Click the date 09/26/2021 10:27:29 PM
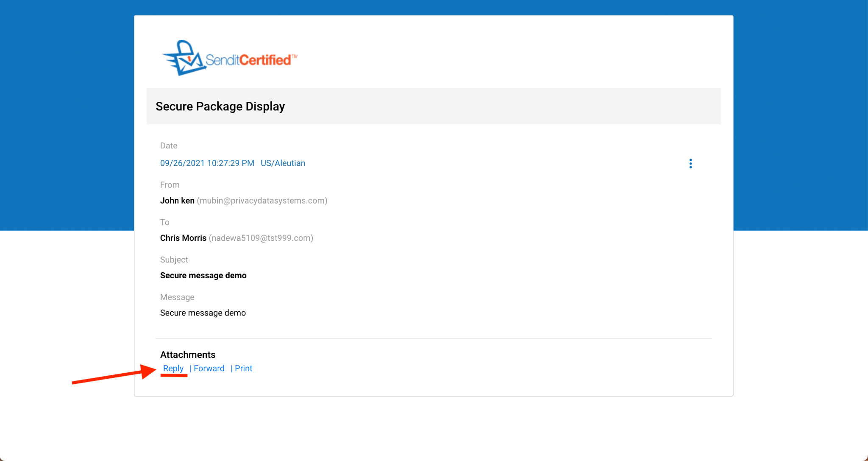Image resolution: width=868 pixels, height=461 pixels. pyautogui.click(x=207, y=163)
